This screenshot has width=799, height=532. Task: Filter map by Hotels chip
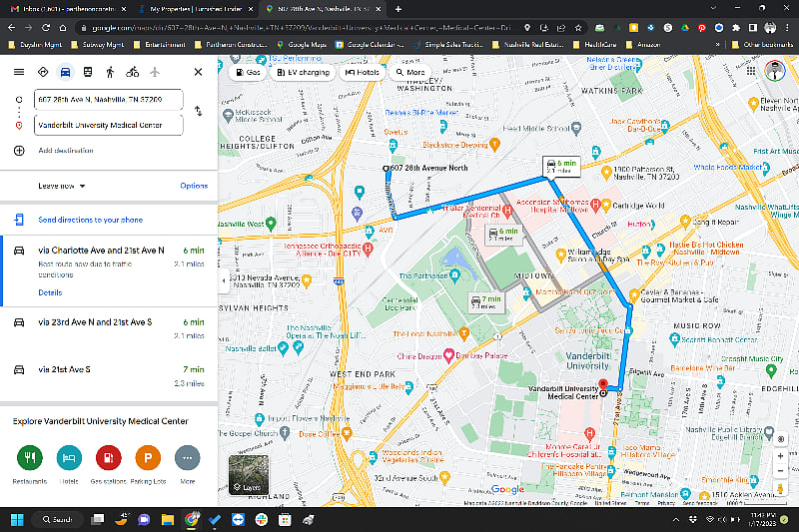coord(363,72)
